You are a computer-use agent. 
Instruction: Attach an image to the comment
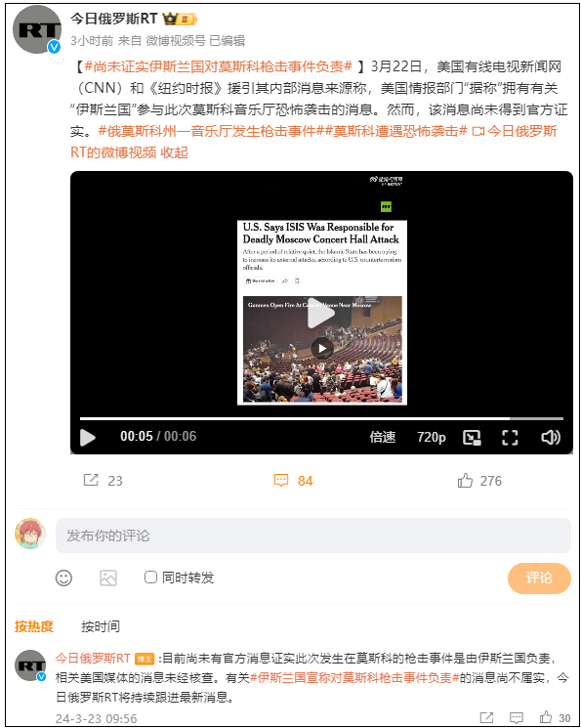point(108,578)
